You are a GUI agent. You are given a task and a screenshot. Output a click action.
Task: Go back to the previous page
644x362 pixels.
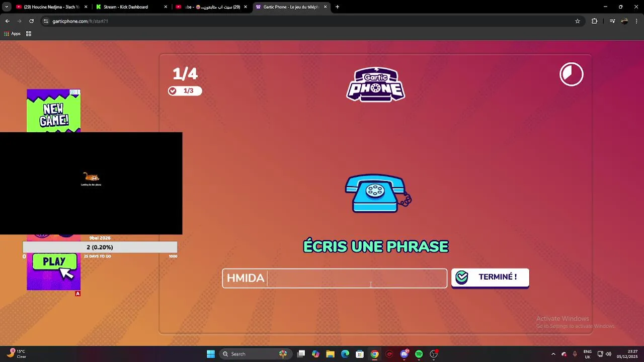point(8,21)
